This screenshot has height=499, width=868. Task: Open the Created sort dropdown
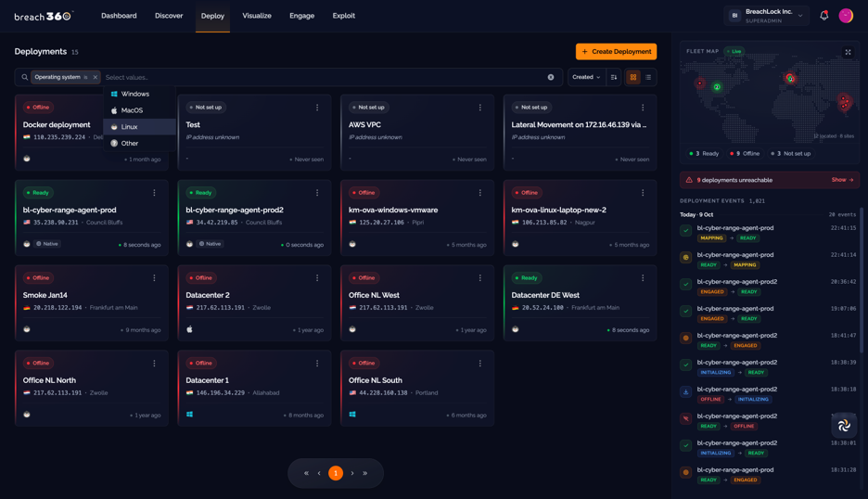(x=586, y=77)
